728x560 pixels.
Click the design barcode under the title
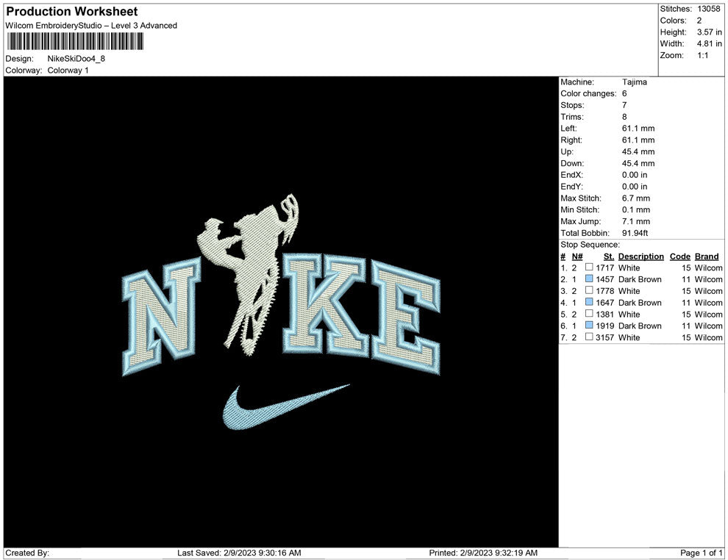point(75,41)
